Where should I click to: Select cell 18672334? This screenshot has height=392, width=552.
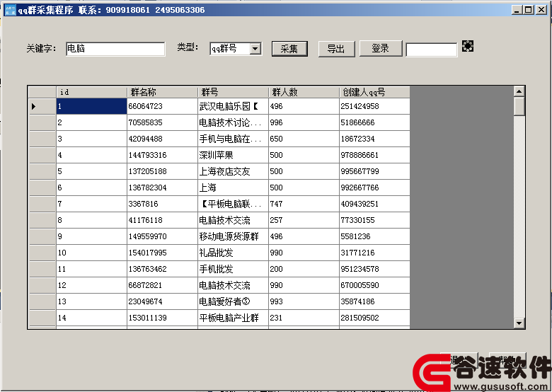374,139
